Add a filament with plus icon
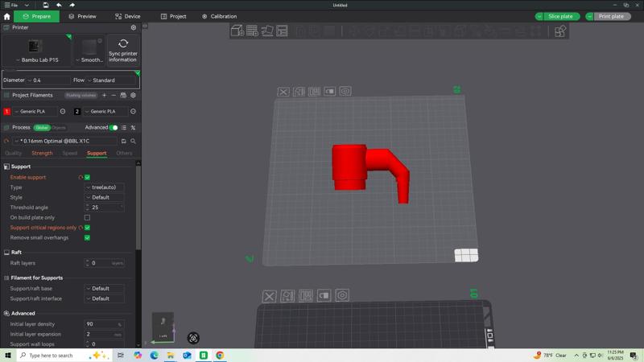Image resolution: width=644 pixels, height=362 pixels. coord(105,95)
